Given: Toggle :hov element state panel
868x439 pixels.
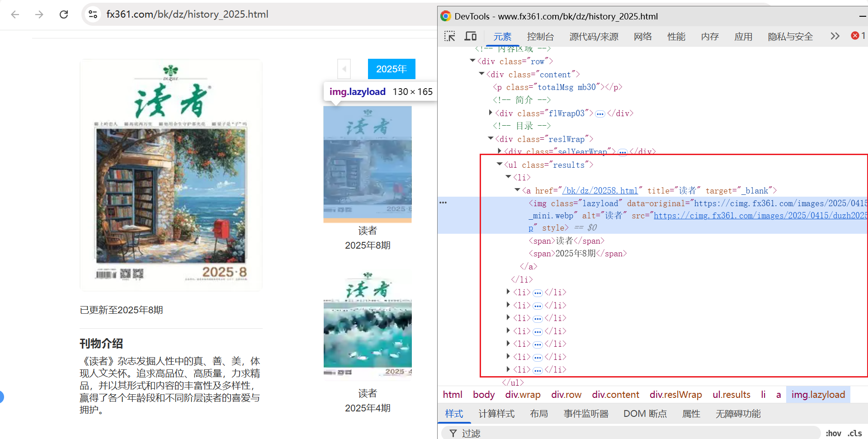Looking at the screenshot, I should 833,433.
